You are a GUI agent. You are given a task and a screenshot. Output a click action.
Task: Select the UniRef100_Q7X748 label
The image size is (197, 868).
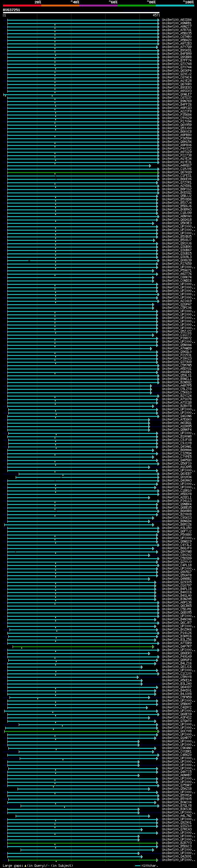coord(176,64)
